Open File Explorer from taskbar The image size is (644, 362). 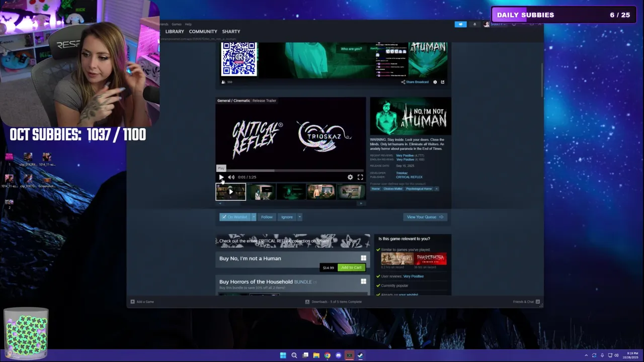316,355
